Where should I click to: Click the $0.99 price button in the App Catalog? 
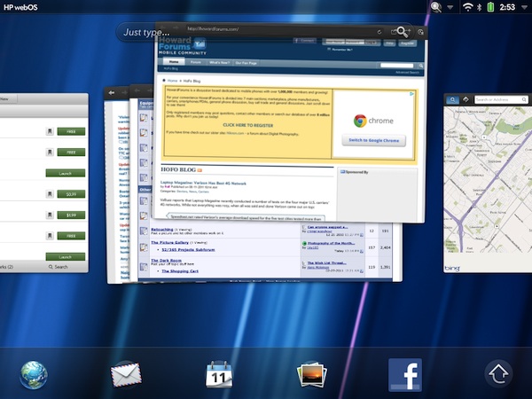pyautogui.click(x=71, y=194)
